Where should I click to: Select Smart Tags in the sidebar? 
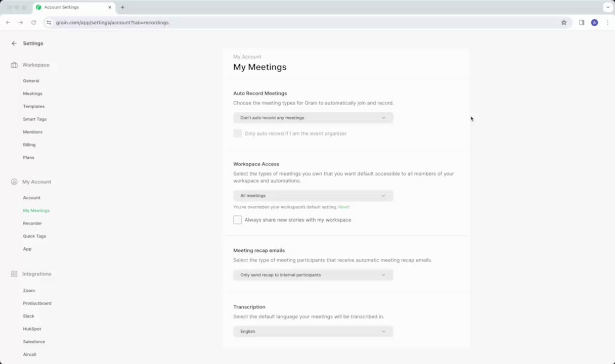pyautogui.click(x=34, y=119)
